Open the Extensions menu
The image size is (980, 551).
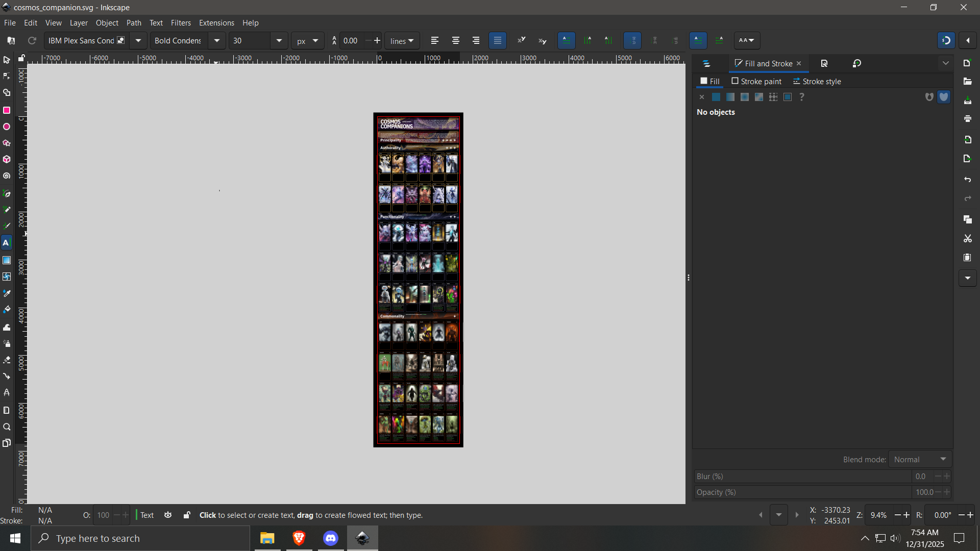pos(216,23)
